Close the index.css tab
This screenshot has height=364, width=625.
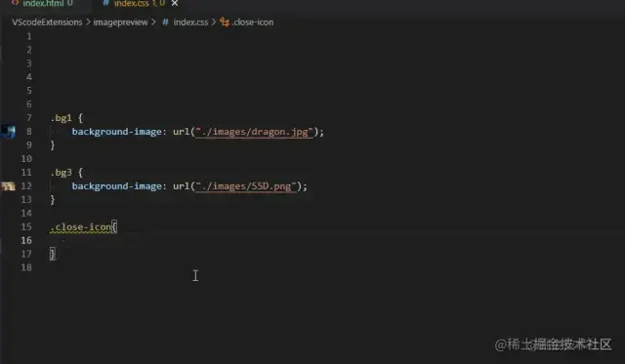click(175, 4)
